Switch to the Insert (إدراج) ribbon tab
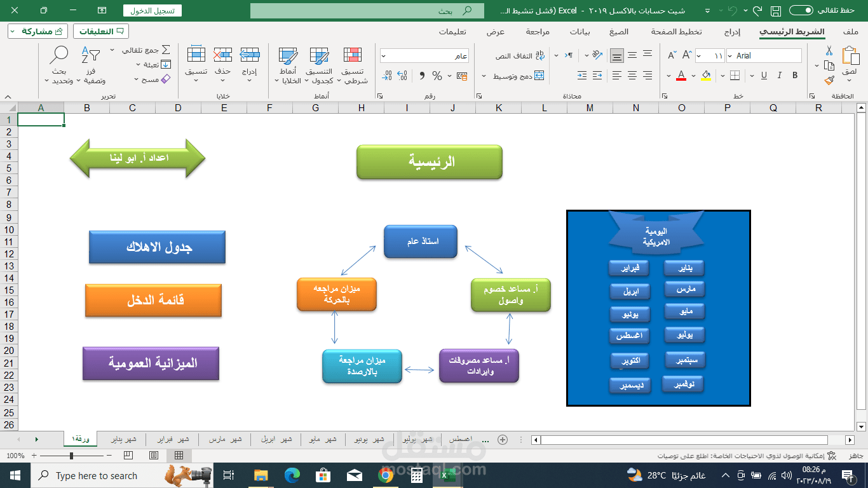Screen dimensions: 868x488 pos(732,31)
